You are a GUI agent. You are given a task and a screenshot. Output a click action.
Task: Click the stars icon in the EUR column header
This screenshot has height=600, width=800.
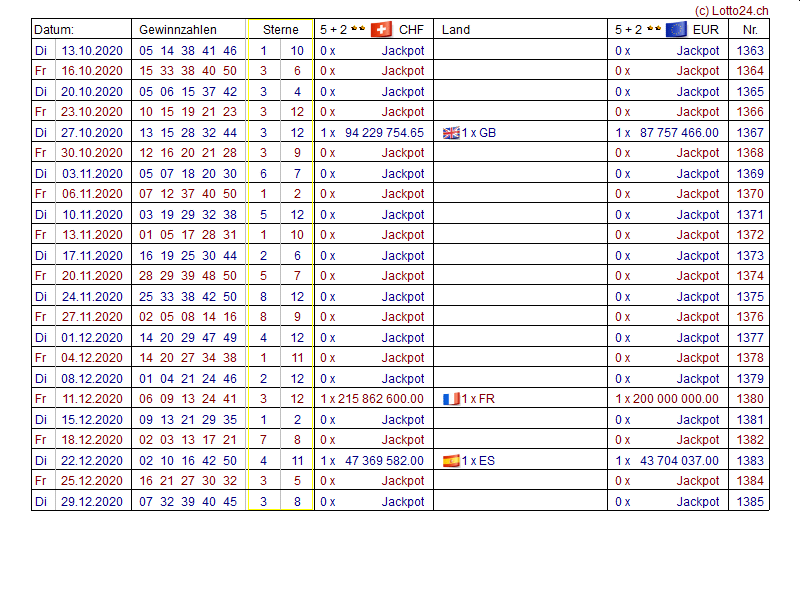coord(653,30)
